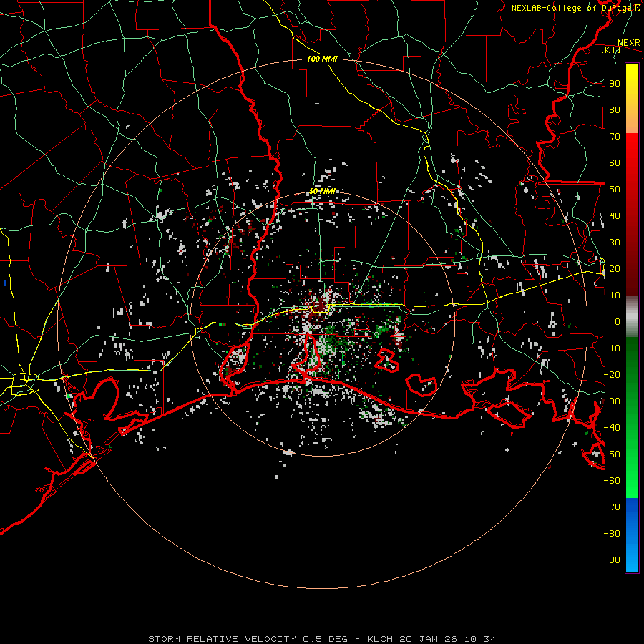Click the Storm Relative Velocity caption
The height and width of the screenshot is (644, 644).
click(x=322, y=639)
